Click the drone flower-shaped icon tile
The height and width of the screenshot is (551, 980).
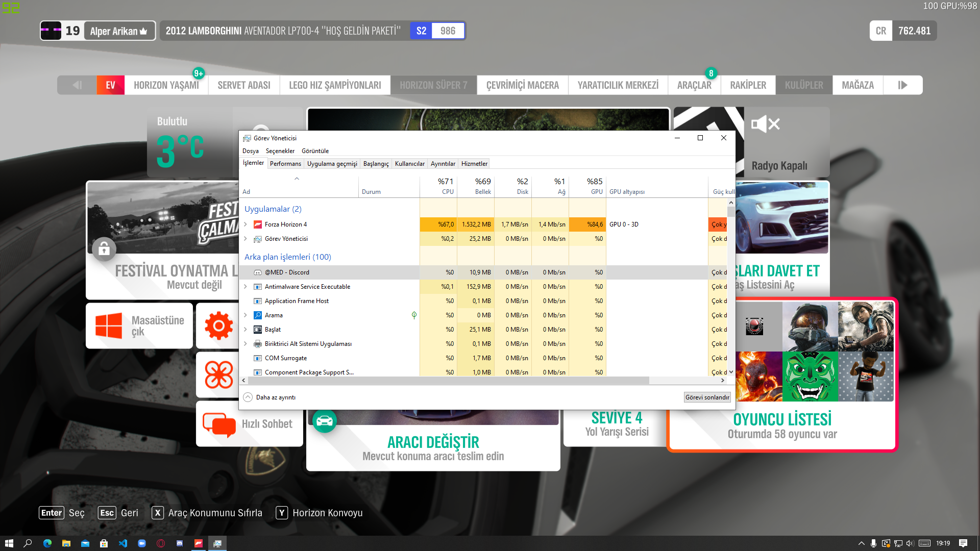coord(218,374)
